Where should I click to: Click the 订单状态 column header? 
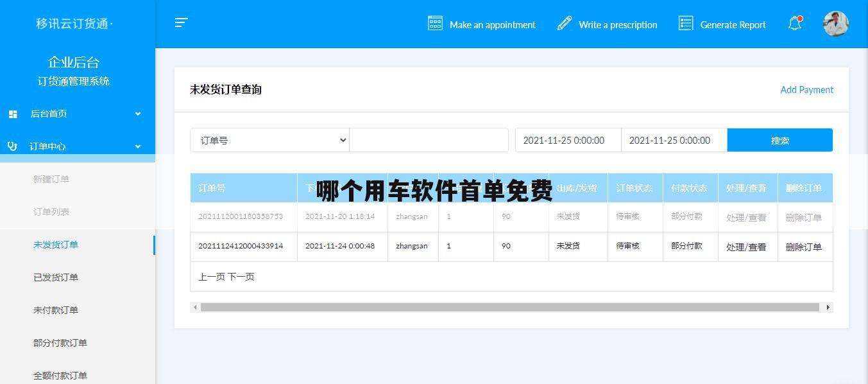point(634,188)
